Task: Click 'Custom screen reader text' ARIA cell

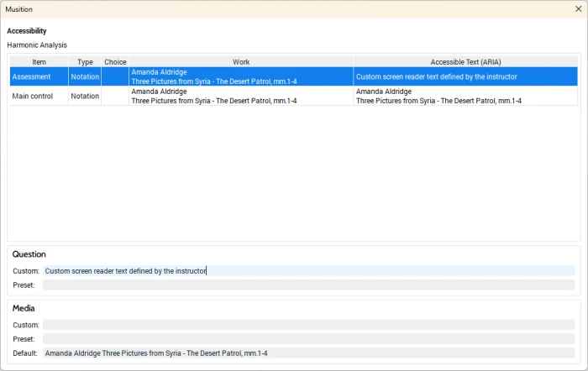Action: pyautogui.click(x=465, y=76)
